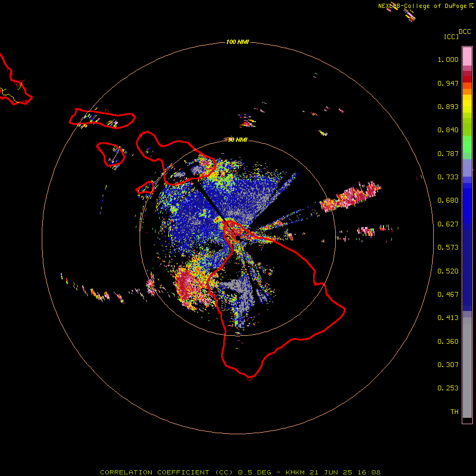This screenshot has height=476, width=476.
Task: Click the 16:08 time stamp
Action: pos(368,472)
